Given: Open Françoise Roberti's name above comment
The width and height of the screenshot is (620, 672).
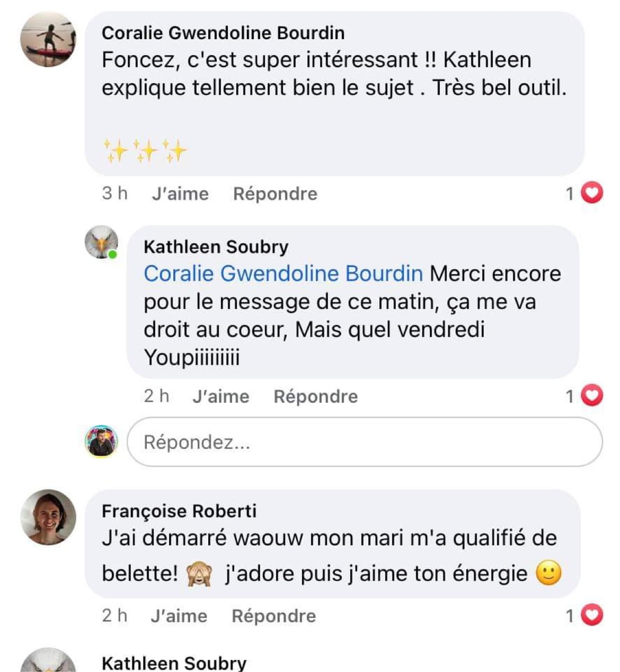Looking at the screenshot, I should click(179, 511).
